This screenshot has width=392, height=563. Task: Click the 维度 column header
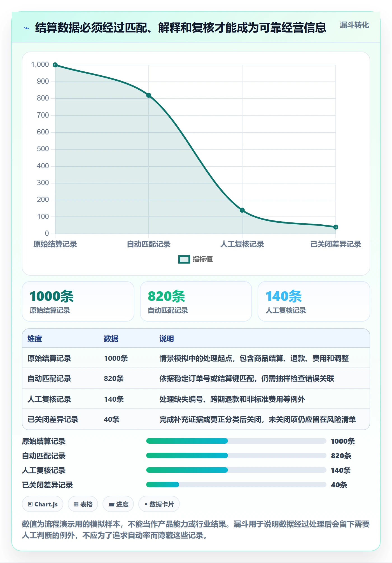(35, 339)
